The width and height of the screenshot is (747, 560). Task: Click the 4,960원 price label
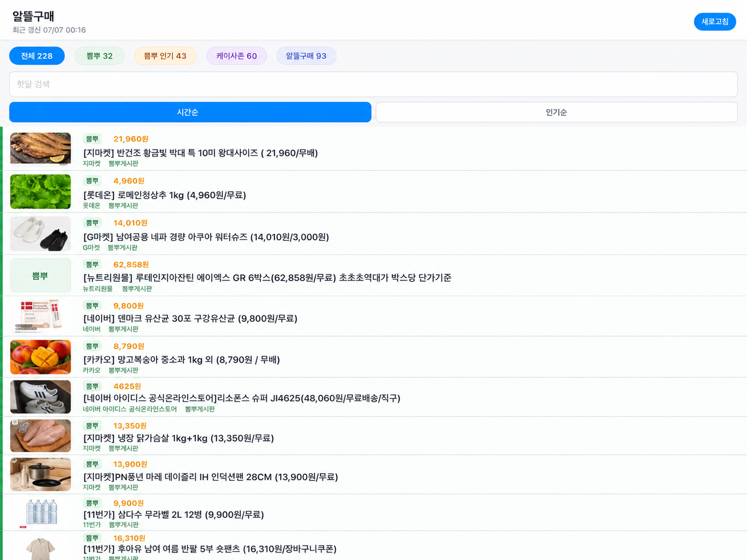[129, 181]
